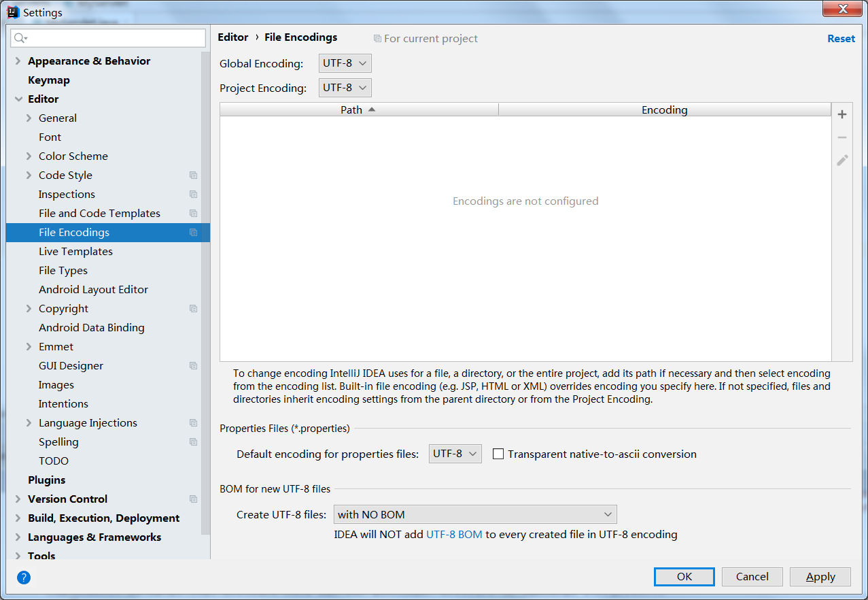Open the Global Encoding dropdown
The height and width of the screenshot is (600, 868).
coord(345,63)
